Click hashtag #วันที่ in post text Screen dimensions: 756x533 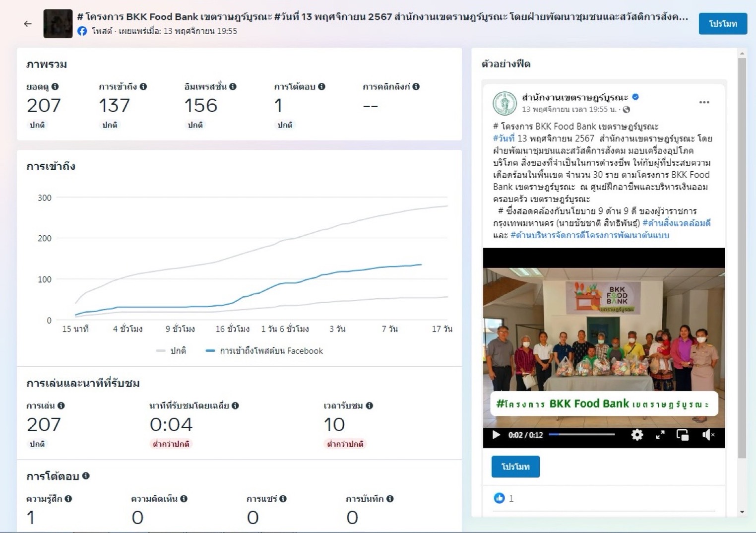[504, 138]
